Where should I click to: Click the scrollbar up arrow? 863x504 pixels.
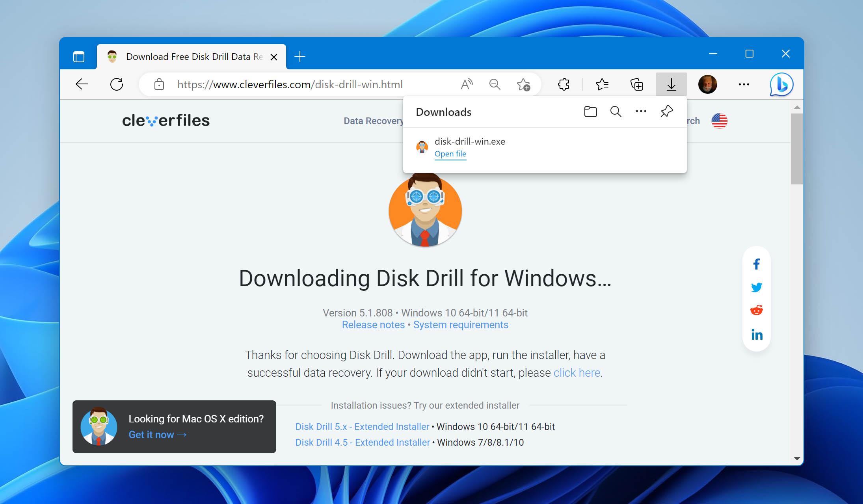(797, 107)
